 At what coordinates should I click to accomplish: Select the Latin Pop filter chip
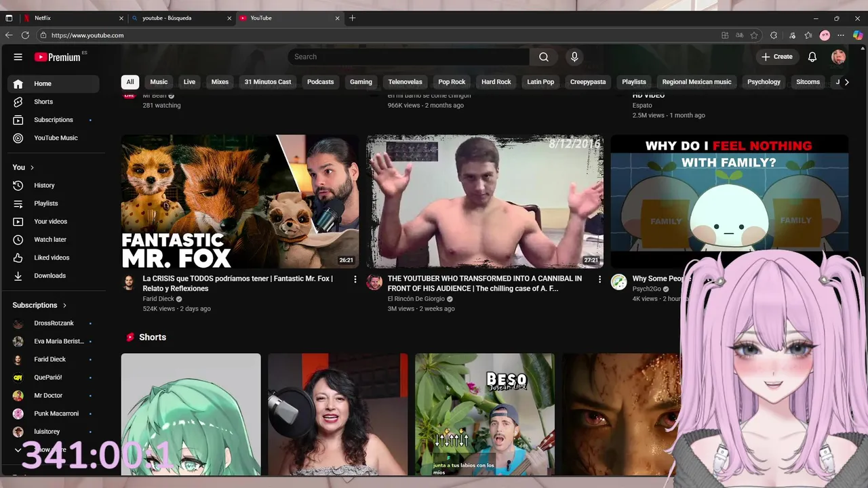tap(540, 82)
